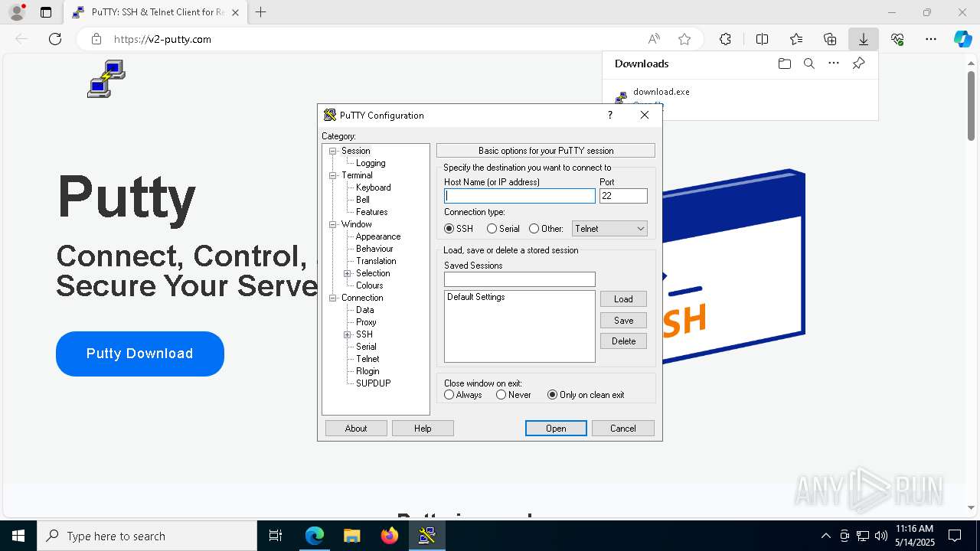Show hidden system tray icons
This screenshot has height=551, width=980.
[825, 536]
